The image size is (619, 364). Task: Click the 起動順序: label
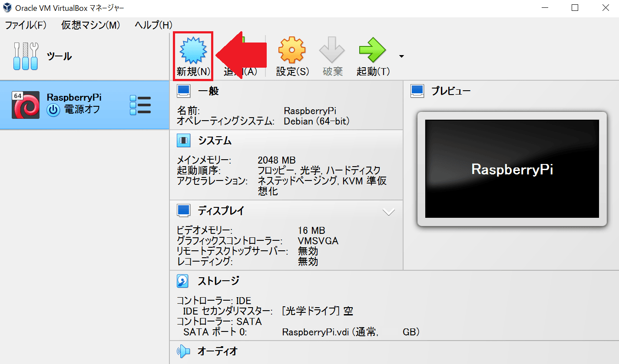coord(199,171)
